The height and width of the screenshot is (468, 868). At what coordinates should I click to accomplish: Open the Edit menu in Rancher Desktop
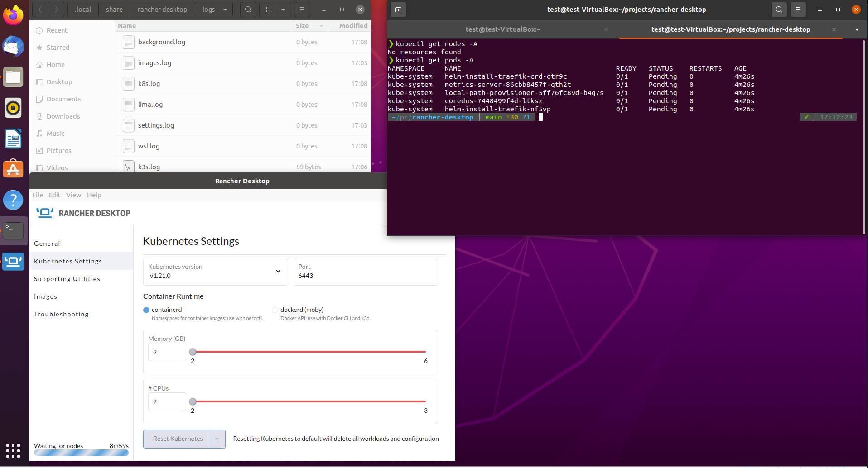pos(54,195)
